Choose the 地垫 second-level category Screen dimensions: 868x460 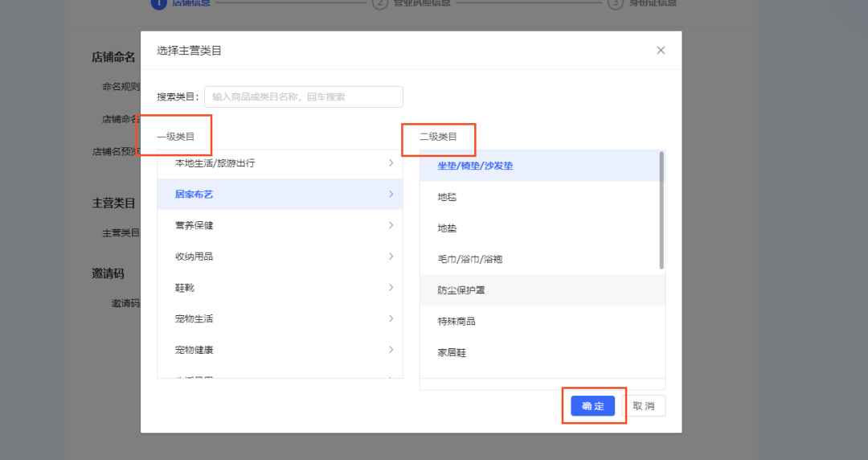540,228
